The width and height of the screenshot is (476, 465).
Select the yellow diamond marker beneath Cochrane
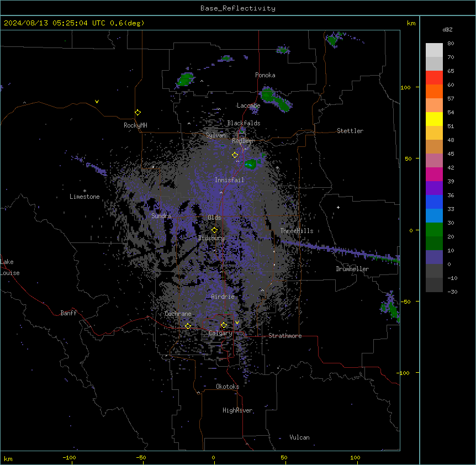(x=188, y=326)
